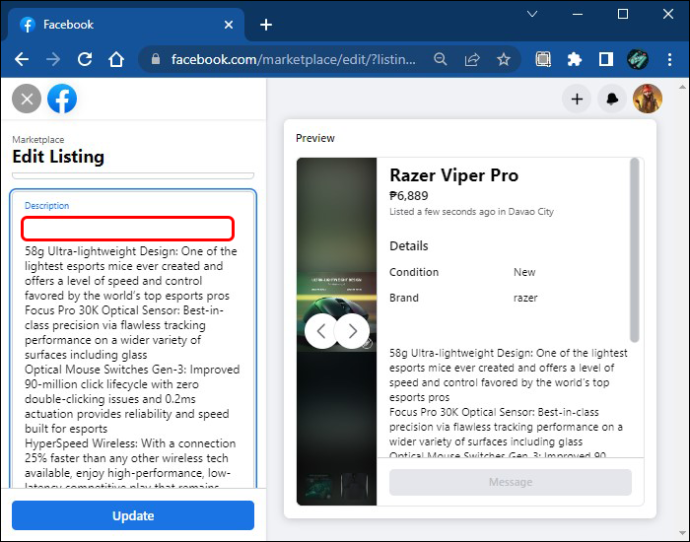Screen dimensions: 690x542
Task: Click the Condition value 'New'
Action: [x=524, y=272]
